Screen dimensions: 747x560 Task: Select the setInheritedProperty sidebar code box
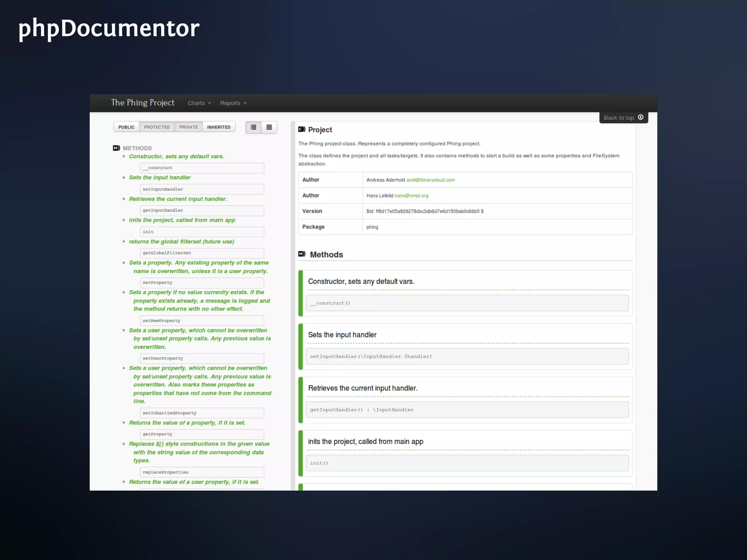point(202,413)
